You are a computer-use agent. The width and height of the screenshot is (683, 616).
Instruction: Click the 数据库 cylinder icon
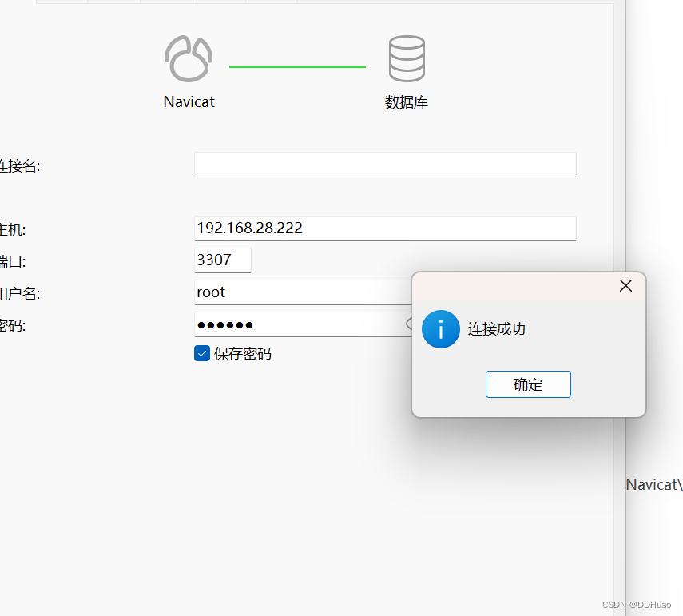(407, 59)
